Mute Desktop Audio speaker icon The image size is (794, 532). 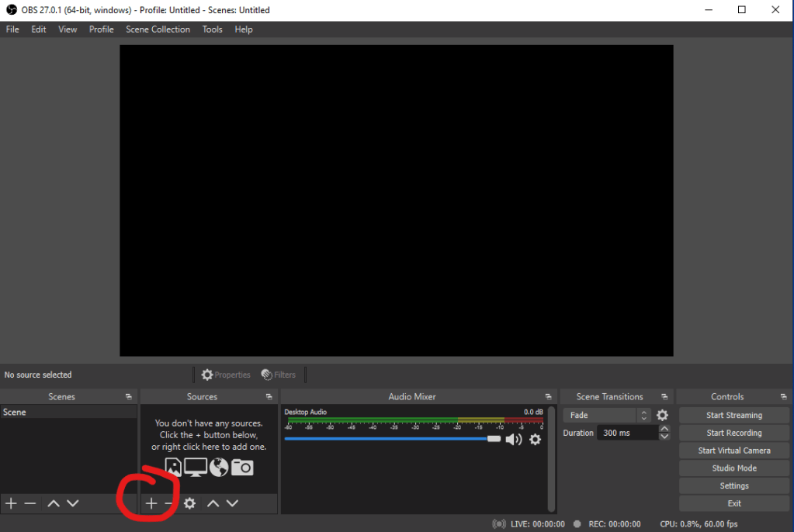514,440
